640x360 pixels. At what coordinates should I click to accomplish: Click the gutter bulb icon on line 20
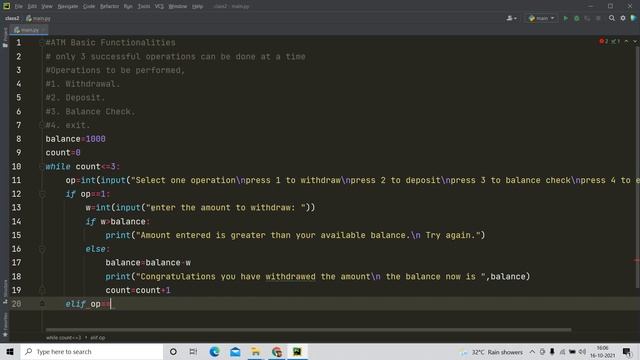42,304
